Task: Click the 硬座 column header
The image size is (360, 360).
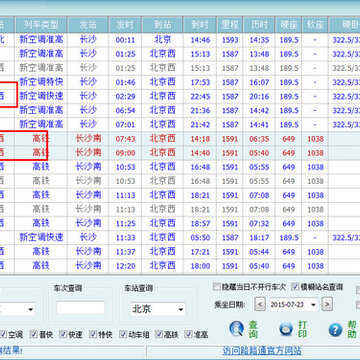Action: (289, 24)
